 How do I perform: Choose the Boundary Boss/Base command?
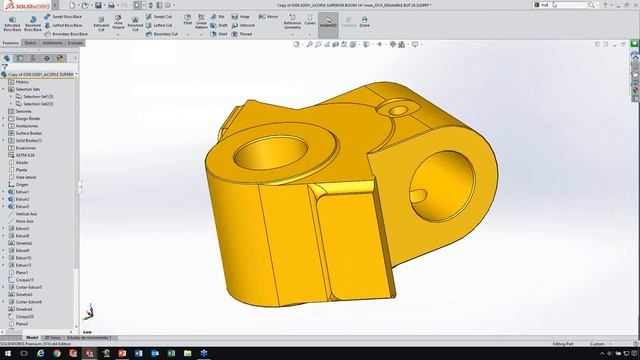[x=65, y=34]
